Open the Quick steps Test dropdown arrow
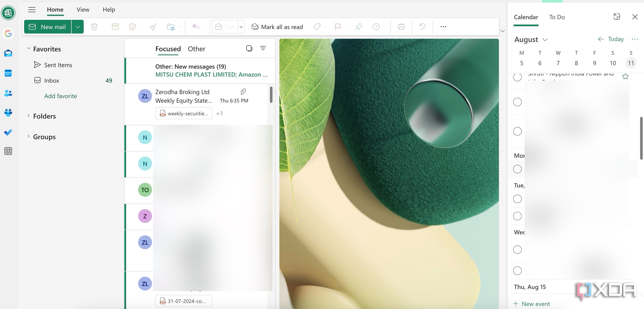Viewport: 644px width, 309px height. [x=241, y=27]
